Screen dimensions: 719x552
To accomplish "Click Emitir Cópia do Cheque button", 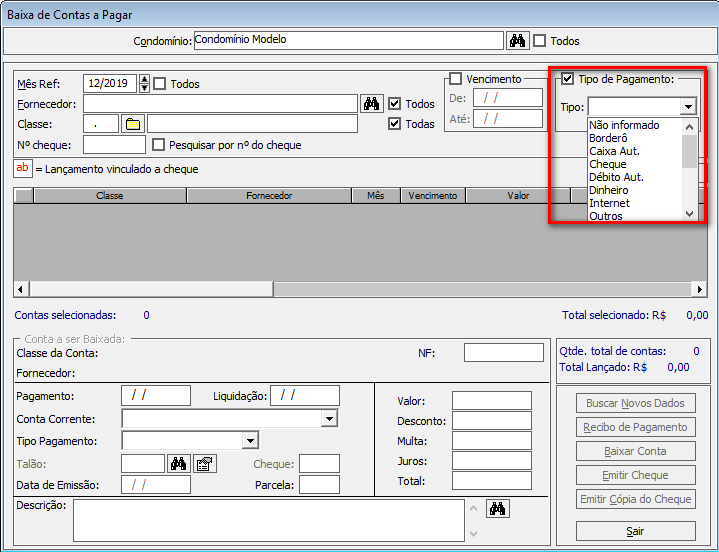I will [x=636, y=499].
